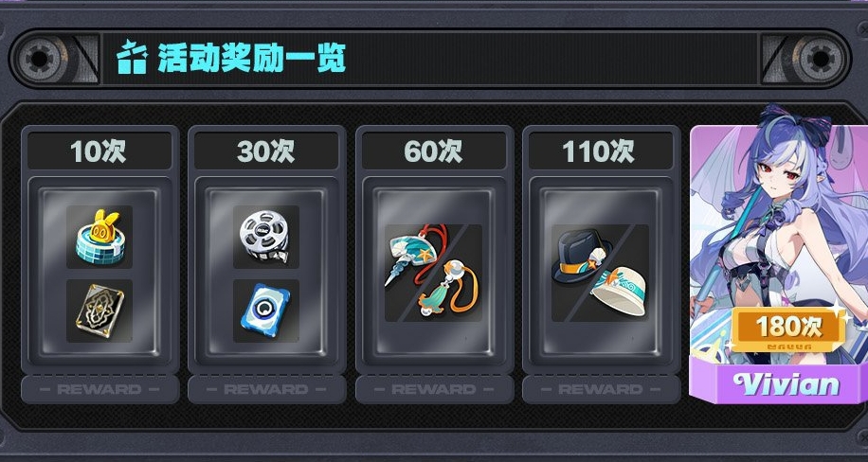
Task: Click the orange 180次 badge
Action: pyautogui.click(x=788, y=329)
